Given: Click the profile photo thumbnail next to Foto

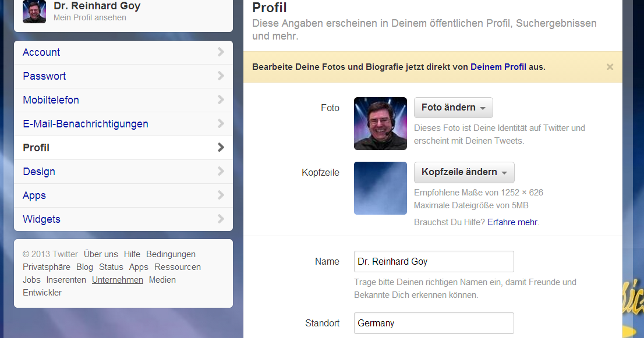Looking at the screenshot, I should point(380,123).
